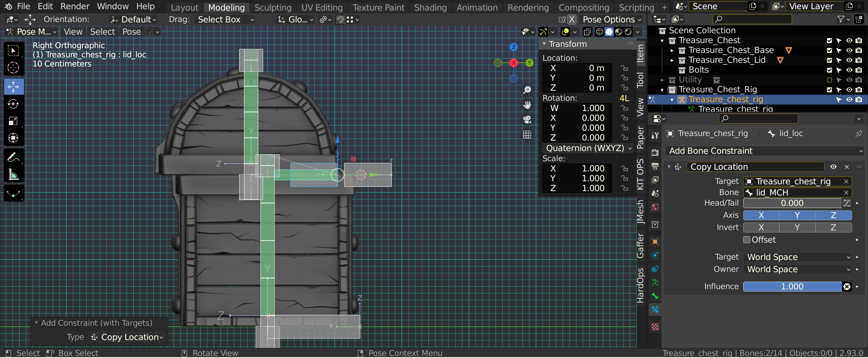Open the Bone Constraints properties tab

(655, 309)
